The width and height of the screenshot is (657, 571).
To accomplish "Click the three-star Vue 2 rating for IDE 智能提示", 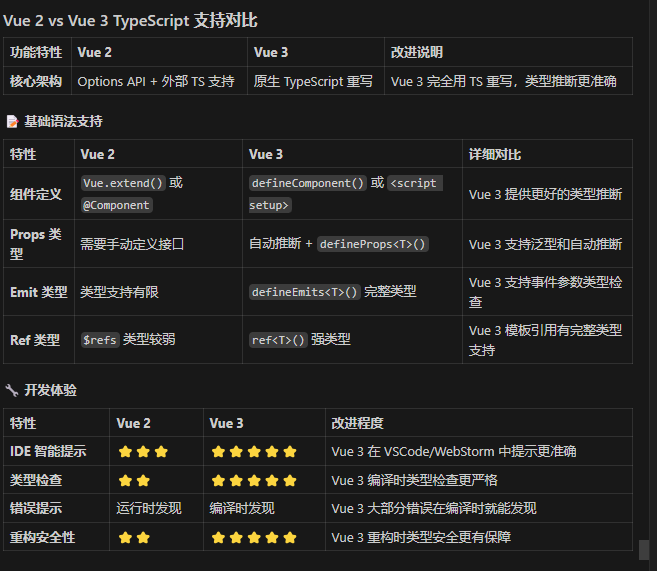I will point(143,452).
